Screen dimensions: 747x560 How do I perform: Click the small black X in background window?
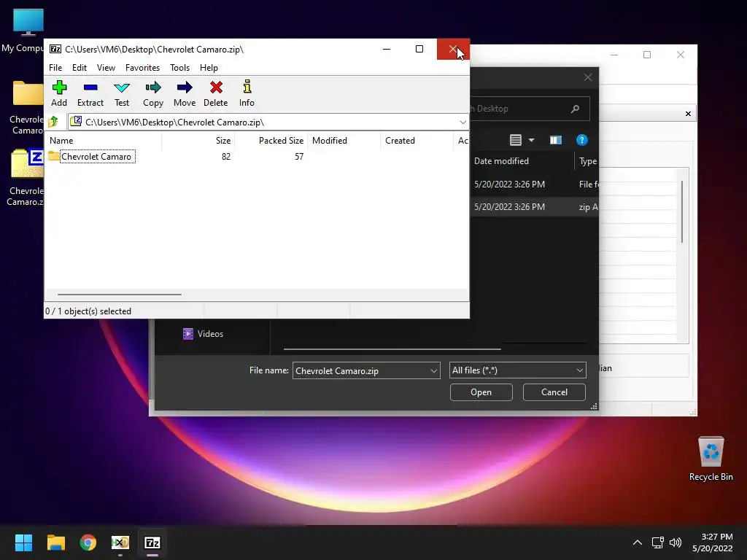[688, 113]
